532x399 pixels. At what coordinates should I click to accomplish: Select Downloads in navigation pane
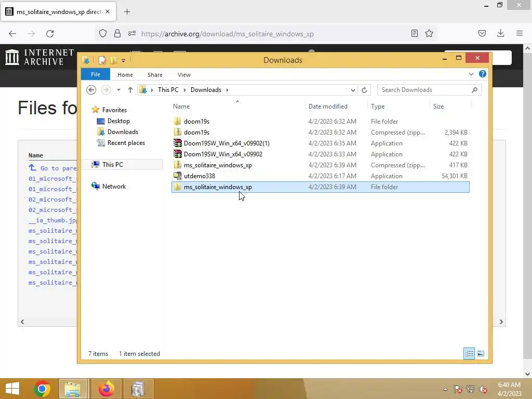coord(123,131)
